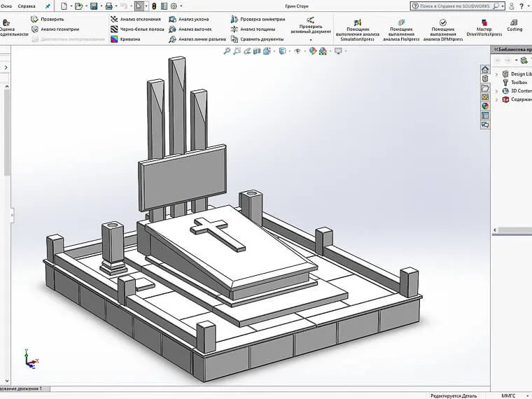The image size is (532, 399).
Task: Click the Print icon
Action: coord(108,6)
